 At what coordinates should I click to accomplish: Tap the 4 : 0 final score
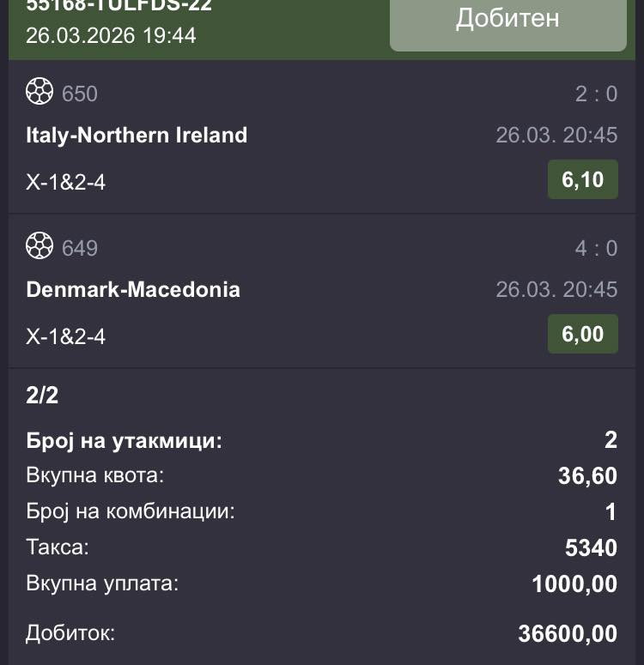tap(596, 248)
